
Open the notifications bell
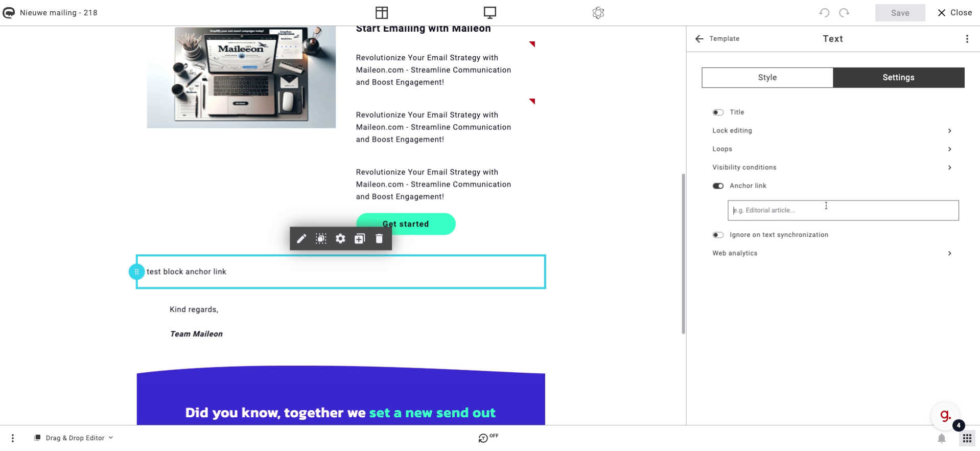tap(942, 438)
